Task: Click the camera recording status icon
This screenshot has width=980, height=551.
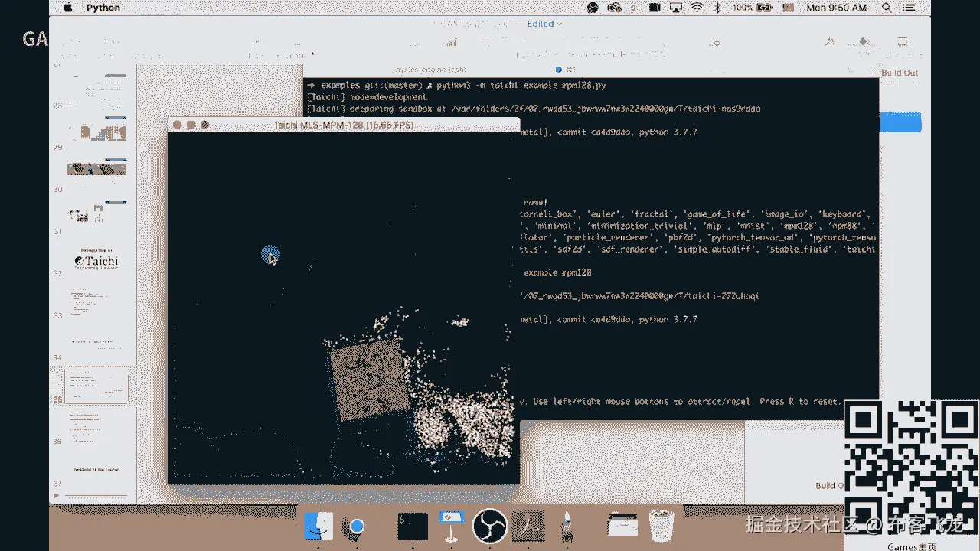Action: click(655, 8)
